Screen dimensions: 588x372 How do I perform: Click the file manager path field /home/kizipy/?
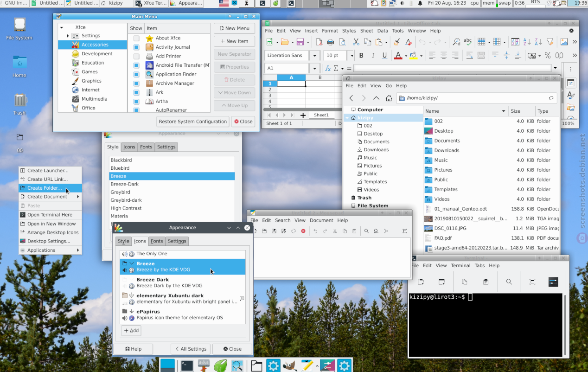[476, 98]
